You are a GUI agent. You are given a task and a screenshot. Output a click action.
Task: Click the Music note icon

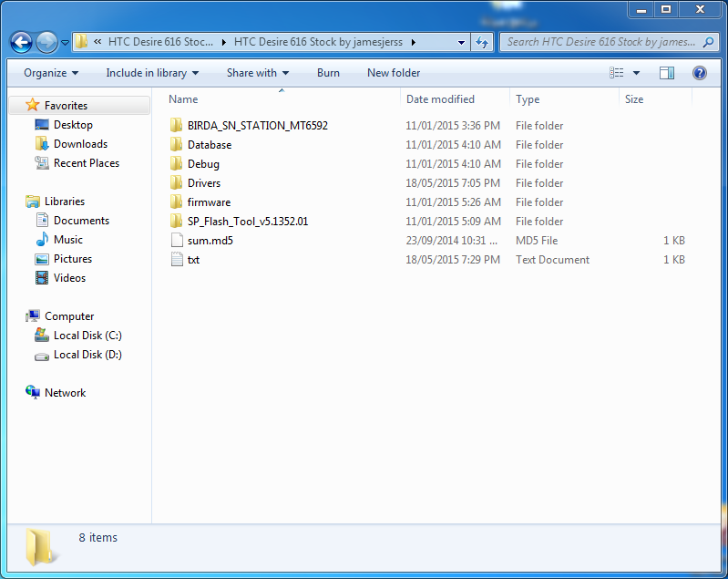tap(42, 239)
